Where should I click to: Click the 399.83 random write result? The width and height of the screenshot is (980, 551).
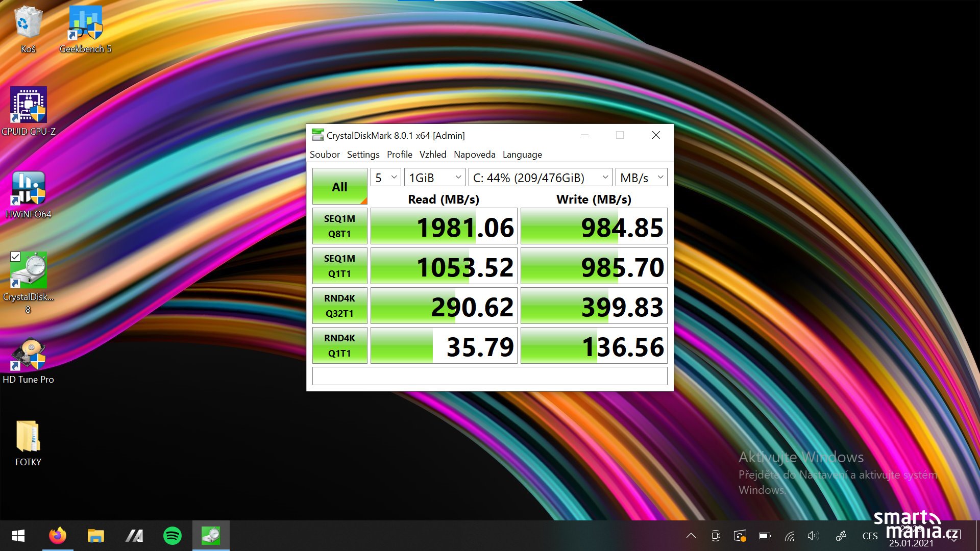594,306
